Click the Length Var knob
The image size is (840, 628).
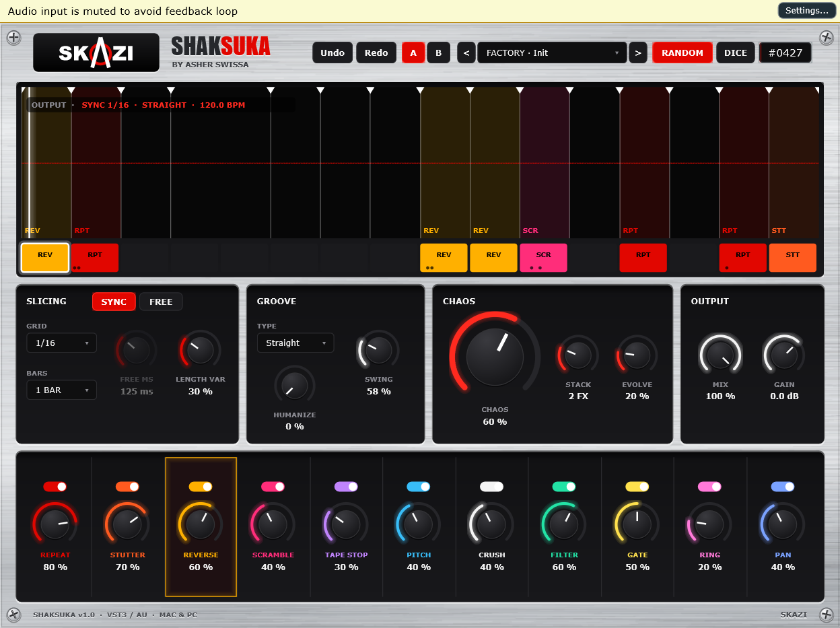[x=200, y=350]
